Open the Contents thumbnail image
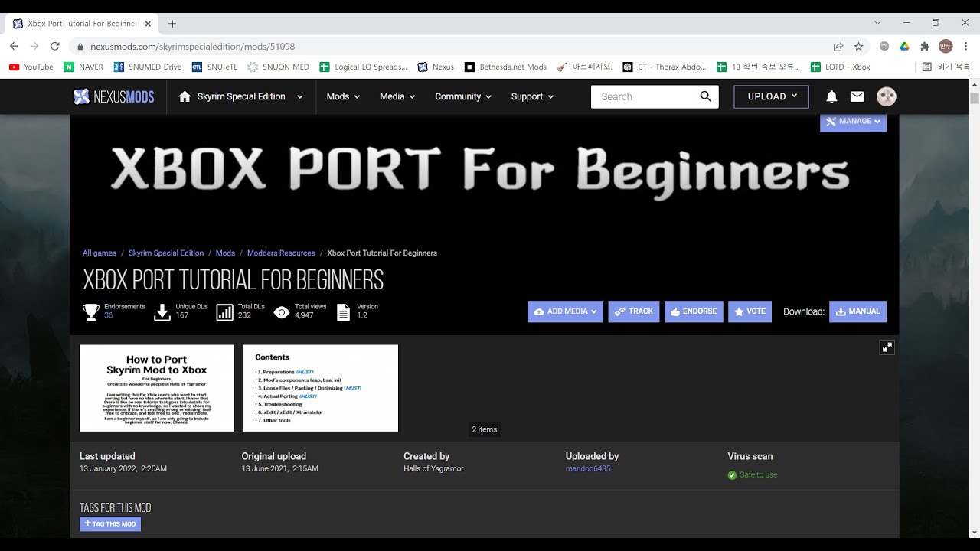Screen dimensions: 980x551 click(321, 388)
